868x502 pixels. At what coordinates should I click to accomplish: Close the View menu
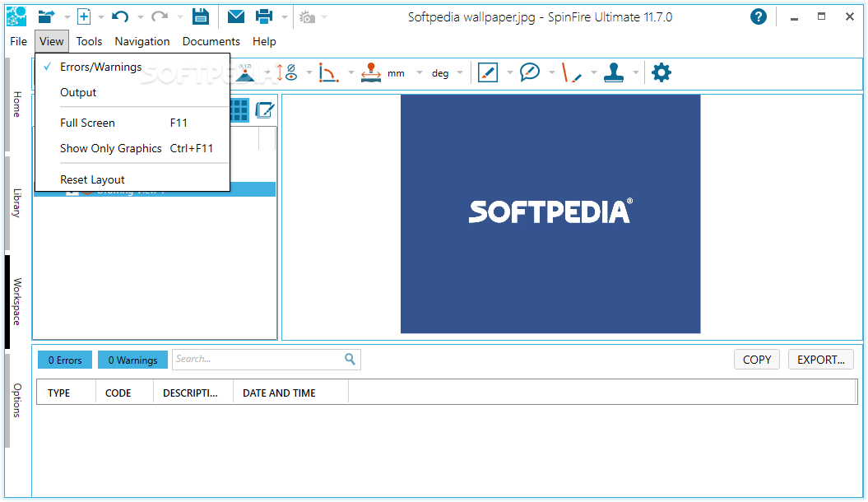52,41
